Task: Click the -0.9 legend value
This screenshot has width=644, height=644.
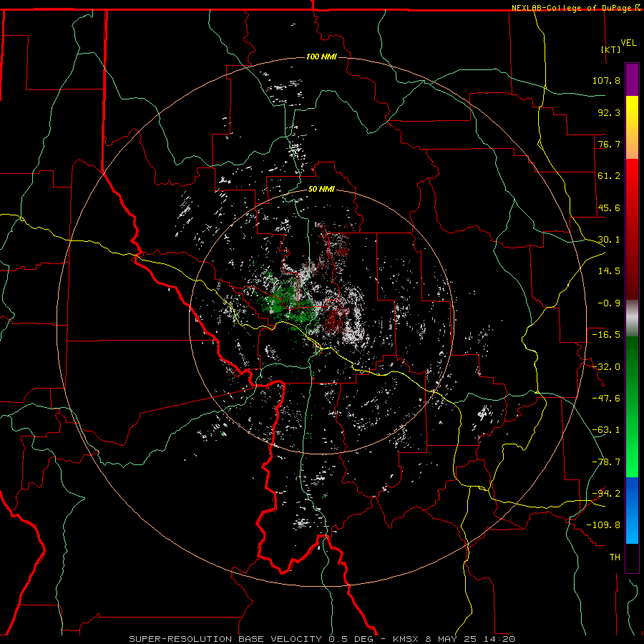Action: [x=609, y=303]
